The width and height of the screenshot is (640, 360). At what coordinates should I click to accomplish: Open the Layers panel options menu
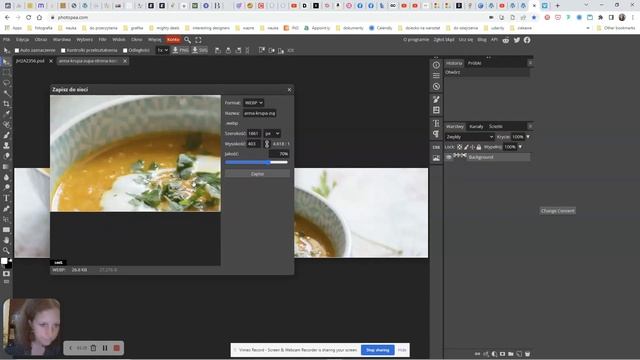(x=530, y=126)
